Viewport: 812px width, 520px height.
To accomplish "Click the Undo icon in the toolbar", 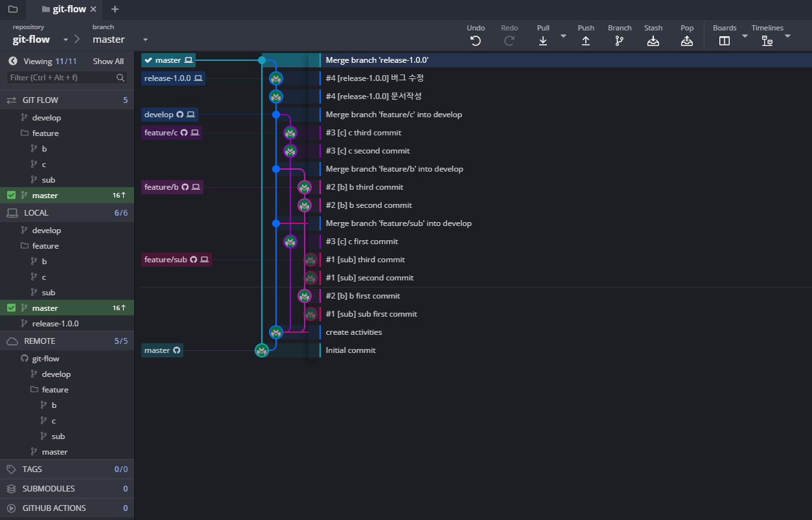I will coord(476,40).
